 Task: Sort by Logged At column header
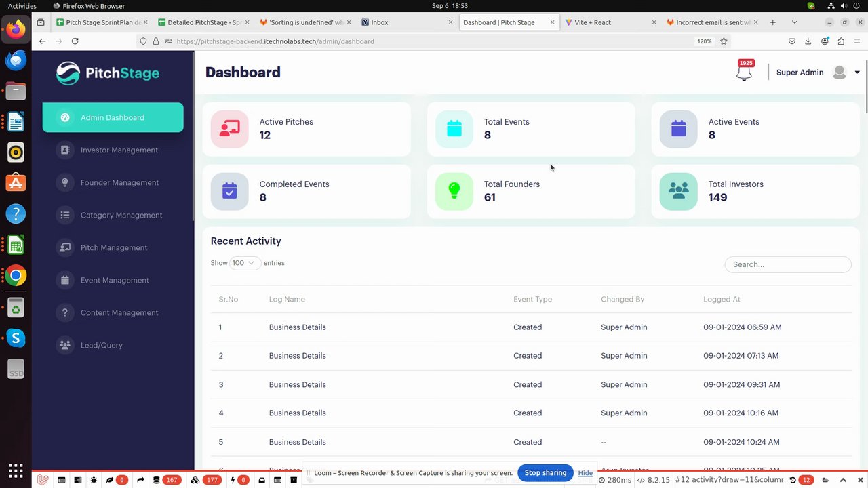(722, 299)
